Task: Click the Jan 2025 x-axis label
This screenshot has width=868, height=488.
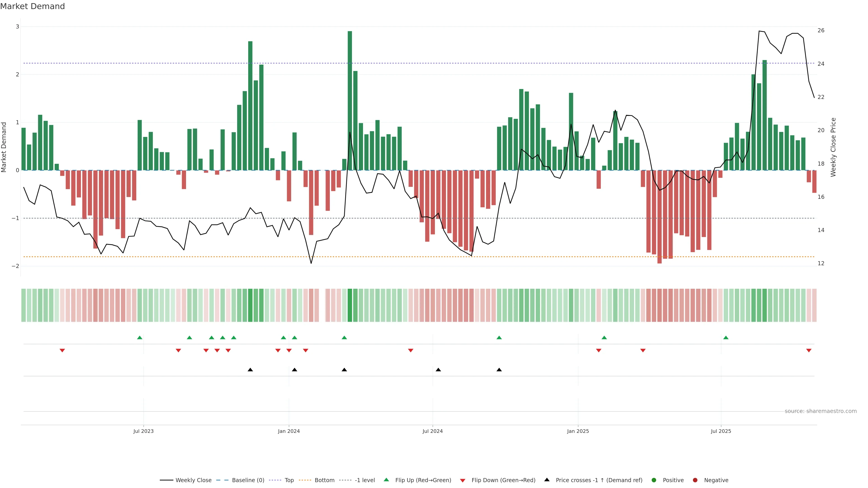Action: (578, 431)
